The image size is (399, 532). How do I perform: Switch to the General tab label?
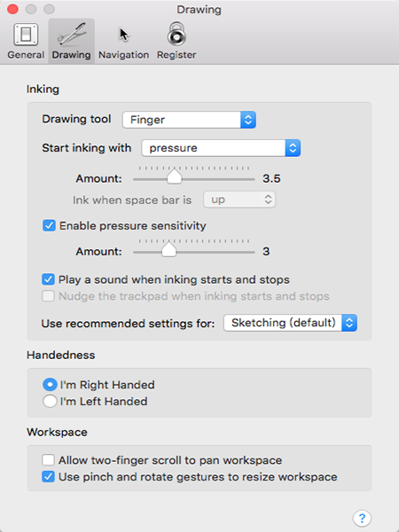pyautogui.click(x=26, y=55)
